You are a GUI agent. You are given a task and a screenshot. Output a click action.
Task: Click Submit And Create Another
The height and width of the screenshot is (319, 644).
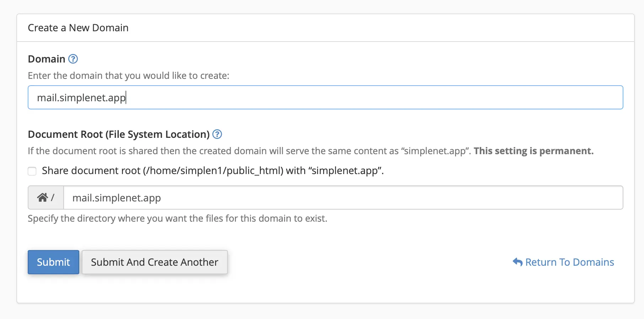coord(155,262)
